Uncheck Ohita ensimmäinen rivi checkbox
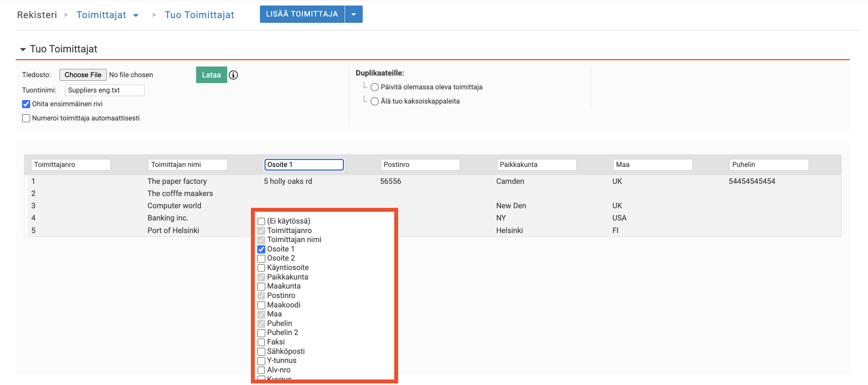Screen dimensions: 868x385 pos(26,104)
